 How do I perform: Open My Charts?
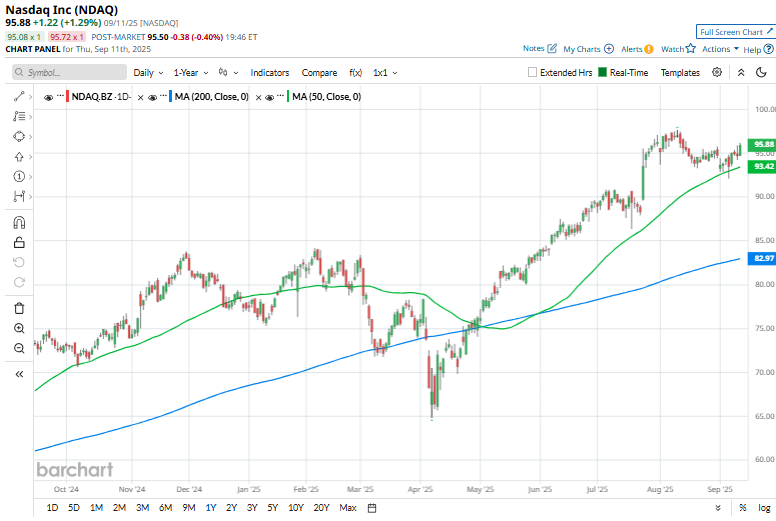pyautogui.click(x=588, y=49)
